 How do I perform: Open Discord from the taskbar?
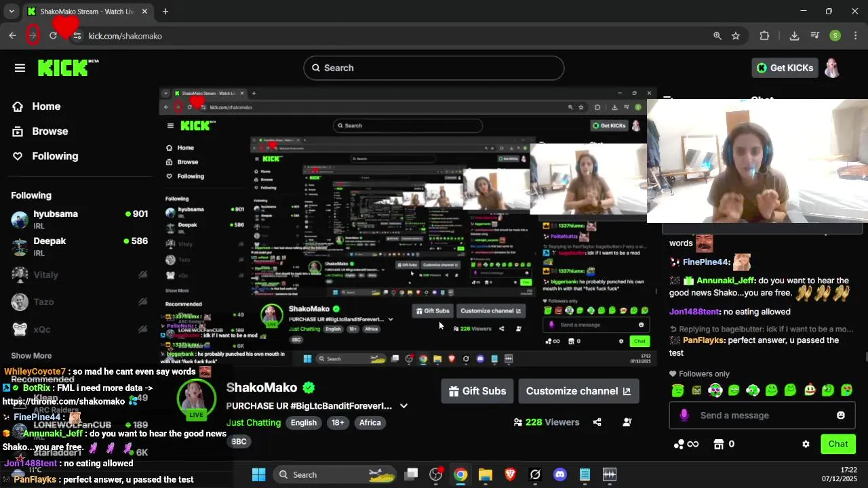coord(560,474)
